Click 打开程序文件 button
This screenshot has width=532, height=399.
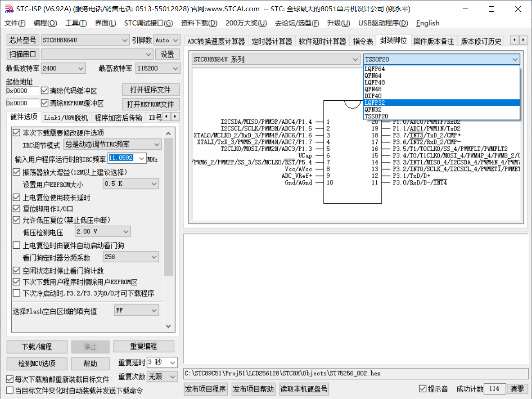click(x=151, y=90)
